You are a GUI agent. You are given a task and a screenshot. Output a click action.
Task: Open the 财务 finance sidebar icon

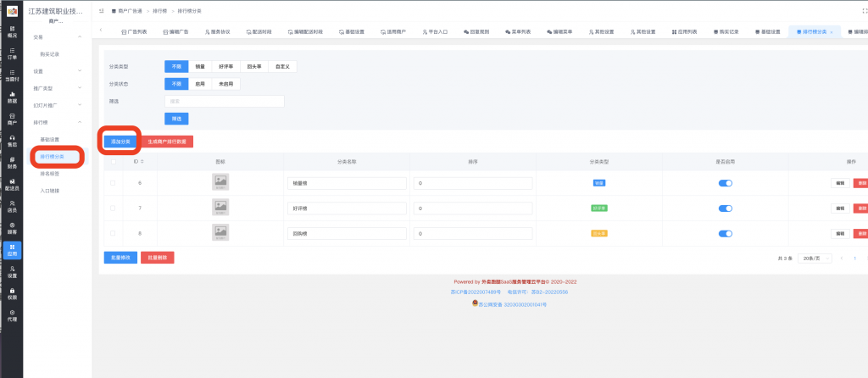coord(12,163)
